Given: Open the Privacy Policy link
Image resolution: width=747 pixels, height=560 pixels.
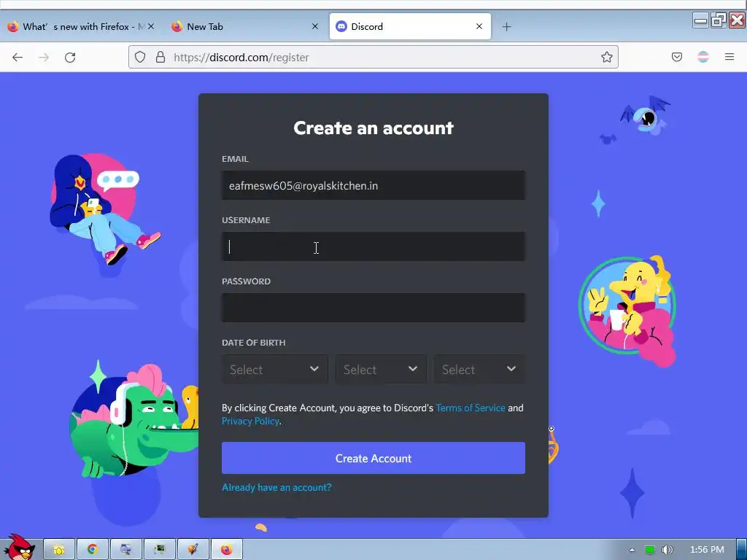Looking at the screenshot, I should [250, 421].
